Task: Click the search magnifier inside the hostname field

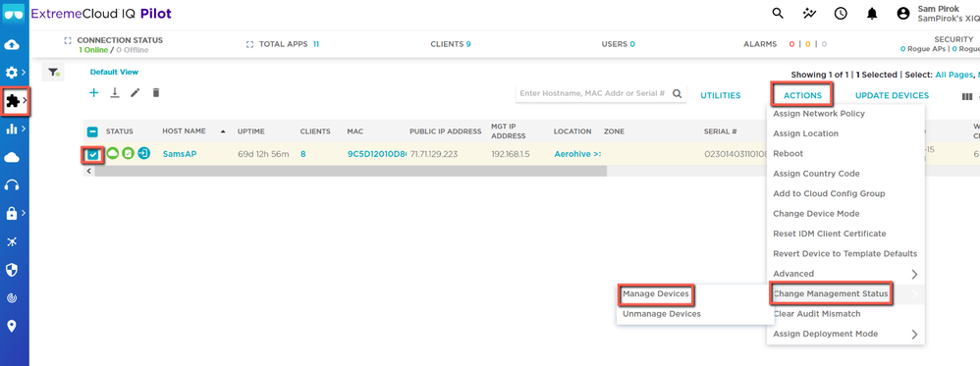Action: point(677,93)
